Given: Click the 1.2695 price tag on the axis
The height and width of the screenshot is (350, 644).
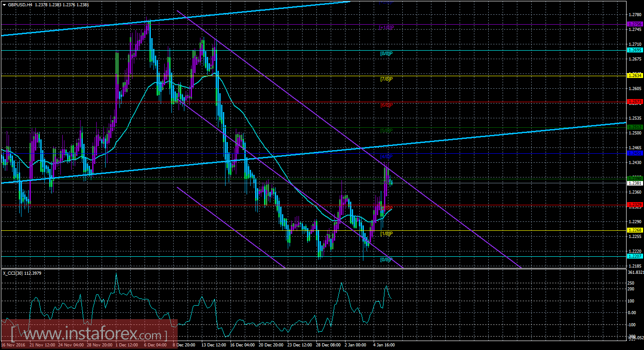Looking at the screenshot, I should tap(635, 50).
